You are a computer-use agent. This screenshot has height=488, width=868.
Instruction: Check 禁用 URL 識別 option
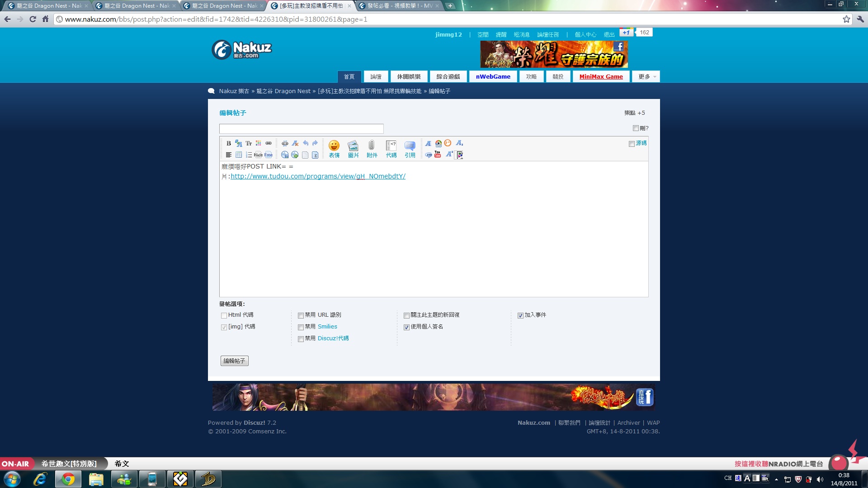click(x=301, y=315)
